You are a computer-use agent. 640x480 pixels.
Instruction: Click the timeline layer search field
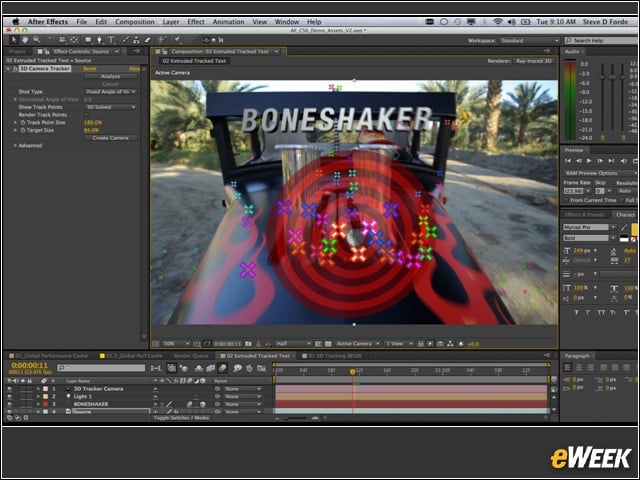click(x=101, y=368)
